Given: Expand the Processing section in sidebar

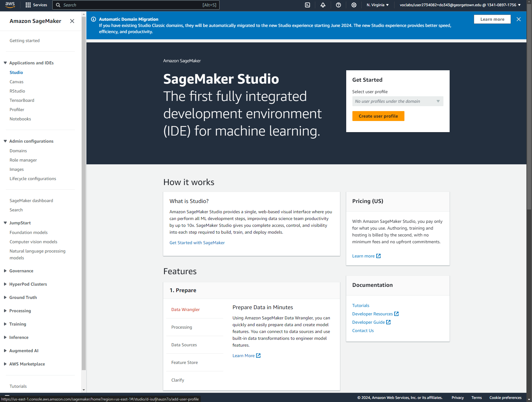Looking at the screenshot, I should pyautogui.click(x=5, y=311).
